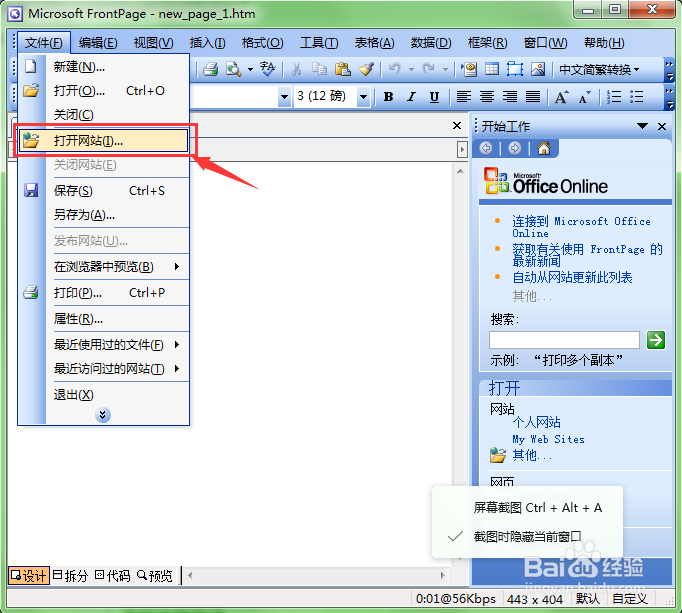The height and width of the screenshot is (613, 682).
Task: Open the 开始工作 task pane dropdown arrow
Action: 642,126
